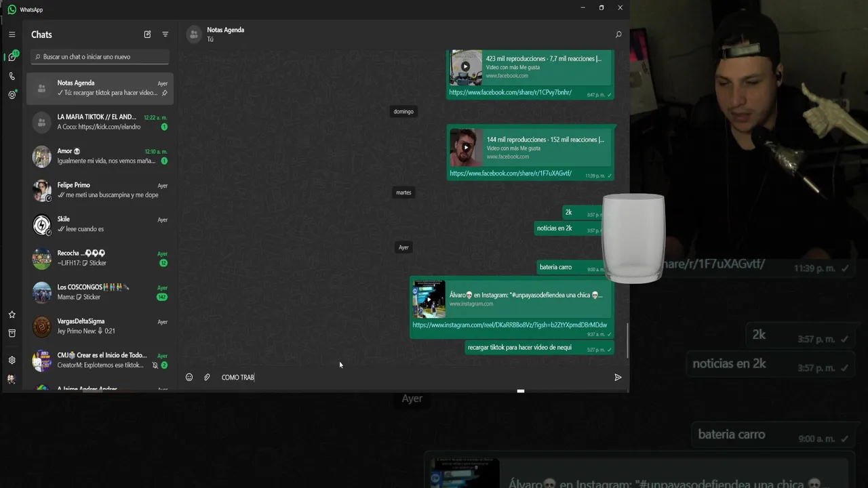Open the chat list filter dropdown
This screenshot has height=488, width=868.
tap(165, 35)
